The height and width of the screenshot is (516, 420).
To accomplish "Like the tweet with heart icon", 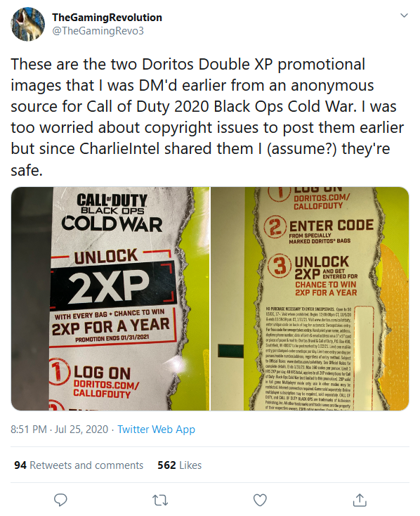I will coord(260,501).
